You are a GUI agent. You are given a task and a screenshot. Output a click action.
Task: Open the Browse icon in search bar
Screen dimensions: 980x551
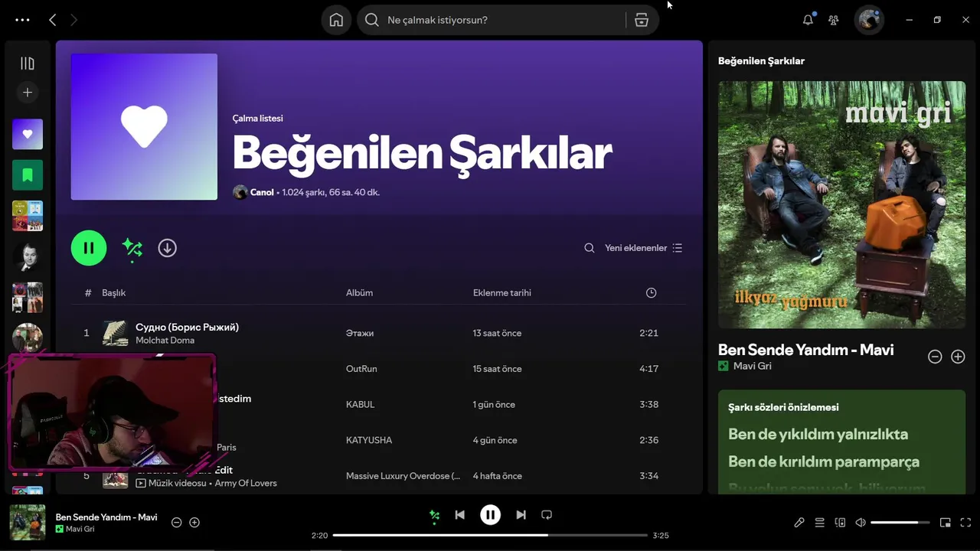[x=642, y=20]
